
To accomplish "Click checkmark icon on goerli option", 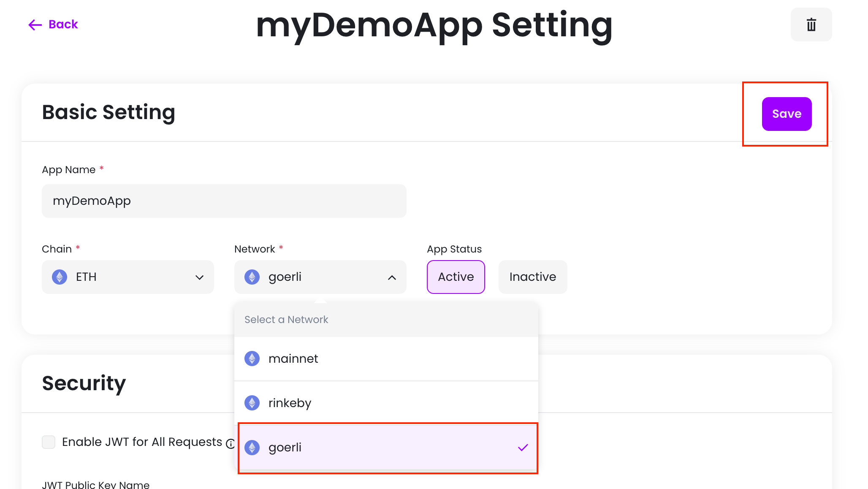I will 523,448.
